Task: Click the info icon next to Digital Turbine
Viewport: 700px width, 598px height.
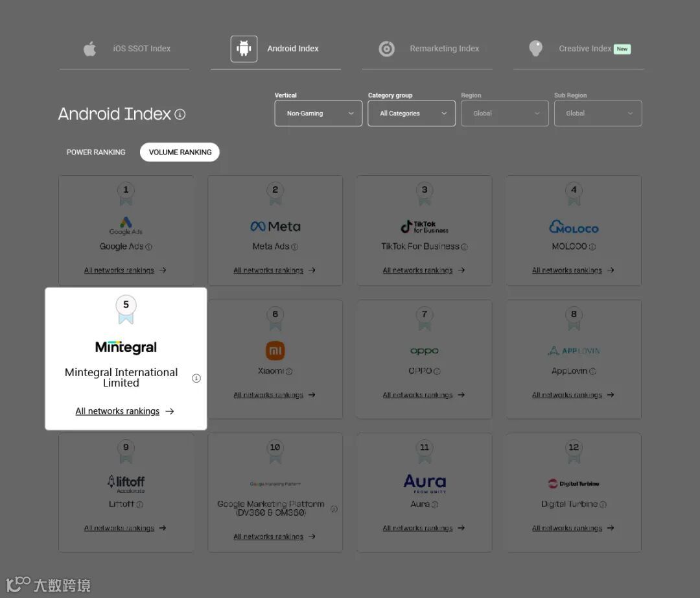Action: pos(603,505)
